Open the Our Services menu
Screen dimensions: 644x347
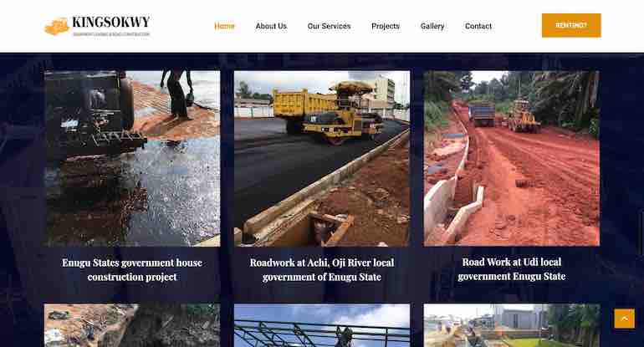click(x=329, y=26)
